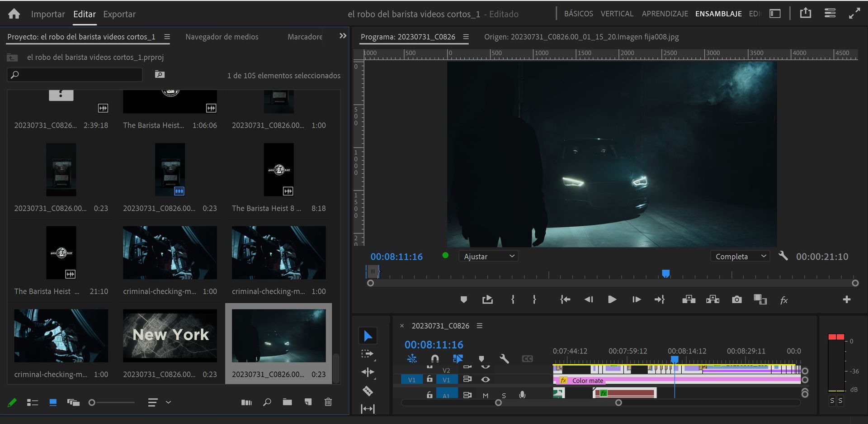Adjust the thumbnail size zoom slider
Viewport: 868px width, 424px height.
(x=112, y=402)
